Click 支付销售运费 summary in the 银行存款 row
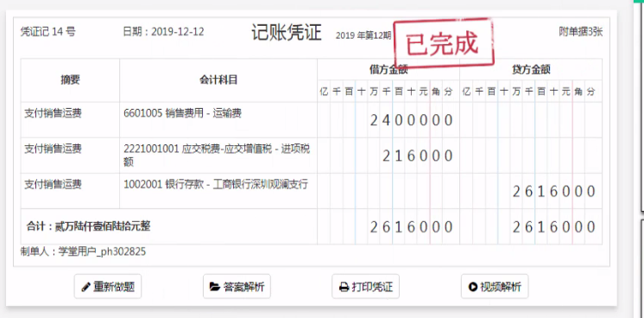 click(53, 184)
